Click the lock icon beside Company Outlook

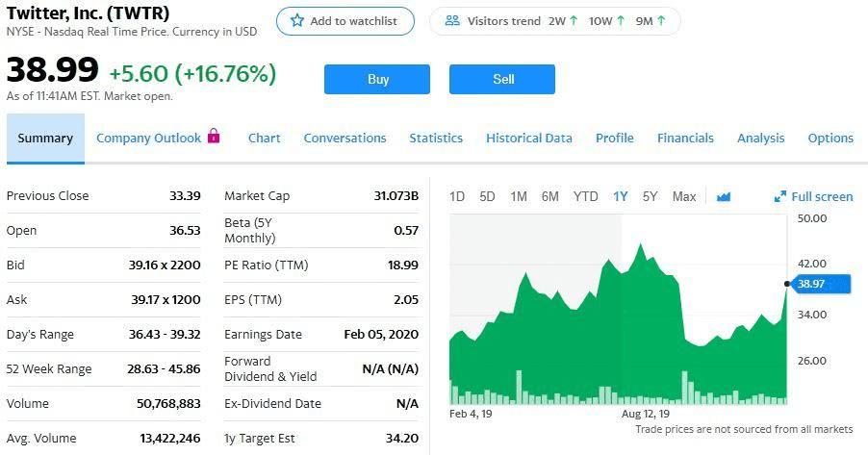coord(214,137)
